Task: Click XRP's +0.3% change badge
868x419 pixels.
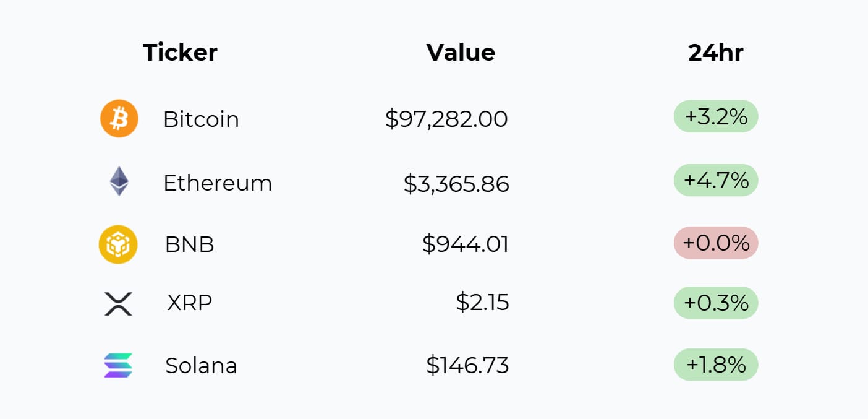Action: 716,303
